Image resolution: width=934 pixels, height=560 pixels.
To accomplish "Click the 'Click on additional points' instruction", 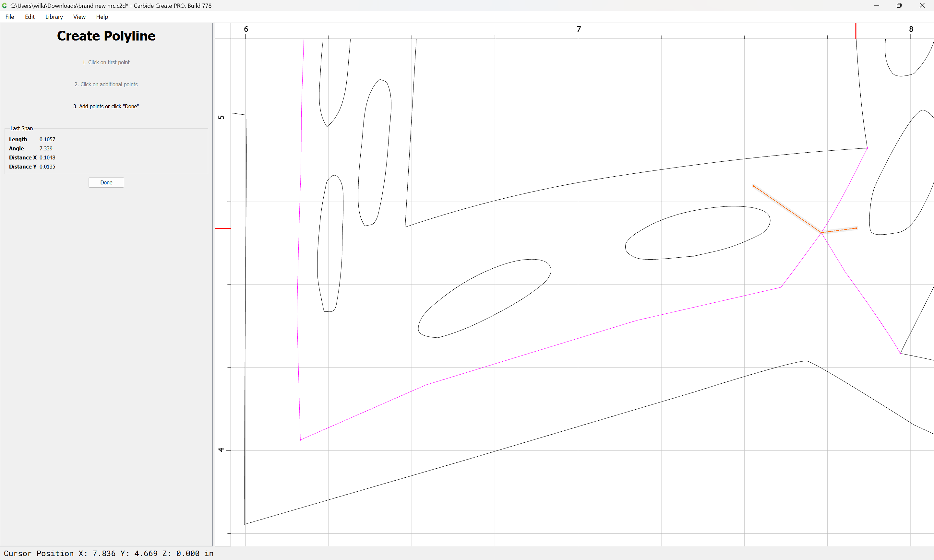I will pyautogui.click(x=106, y=84).
